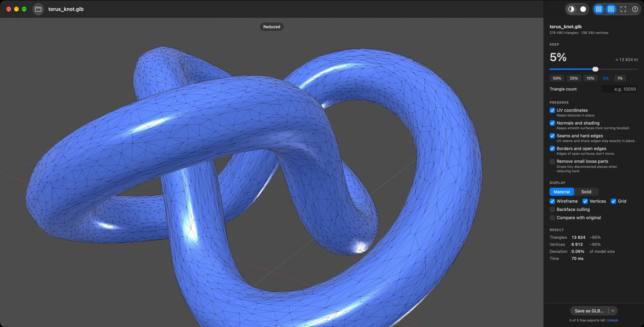Open the Unlock link
Screen dimensions: 644x327
pos(612,320)
